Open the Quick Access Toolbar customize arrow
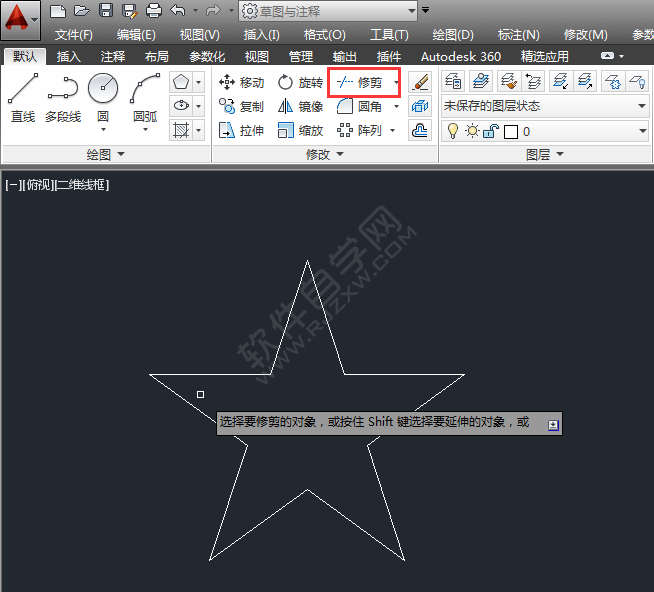 (x=425, y=10)
